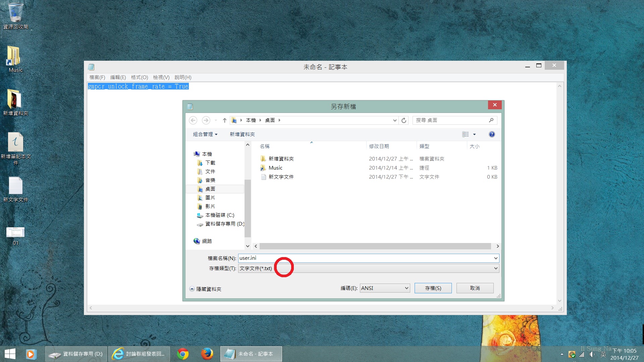
Task: Click the forward arrow in Save As dialog
Action: 206,120
